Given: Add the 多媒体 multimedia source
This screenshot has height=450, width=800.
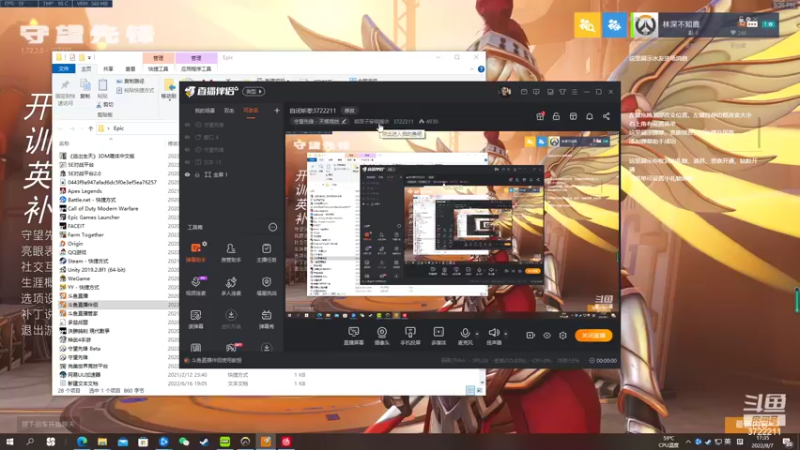Looking at the screenshot, I should [438, 336].
